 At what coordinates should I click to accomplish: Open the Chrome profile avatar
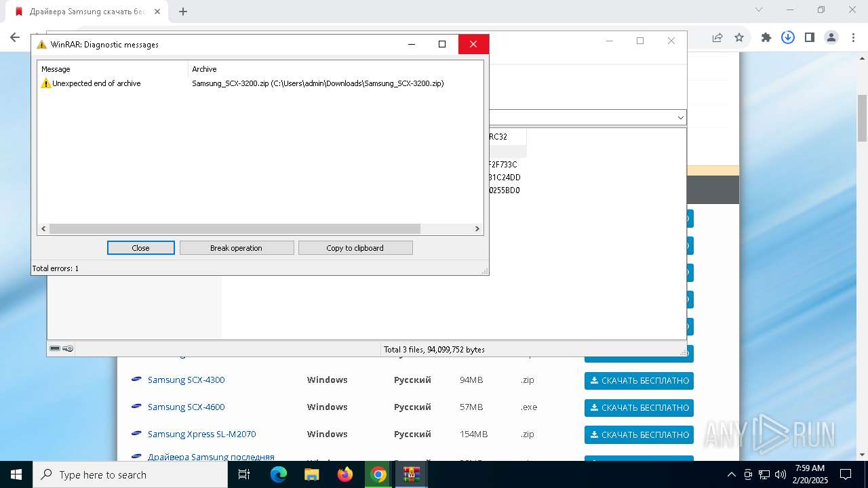click(x=831, y=38)
